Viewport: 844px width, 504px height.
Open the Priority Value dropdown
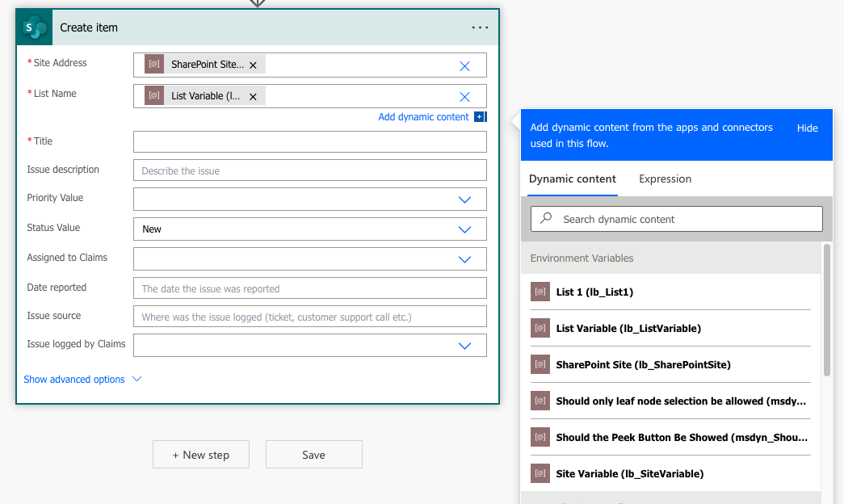[464, 199]
